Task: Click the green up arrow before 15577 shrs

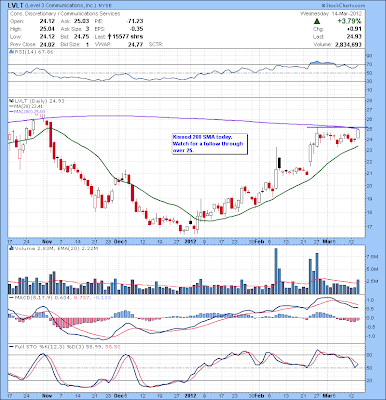Action: click(110, 37)
